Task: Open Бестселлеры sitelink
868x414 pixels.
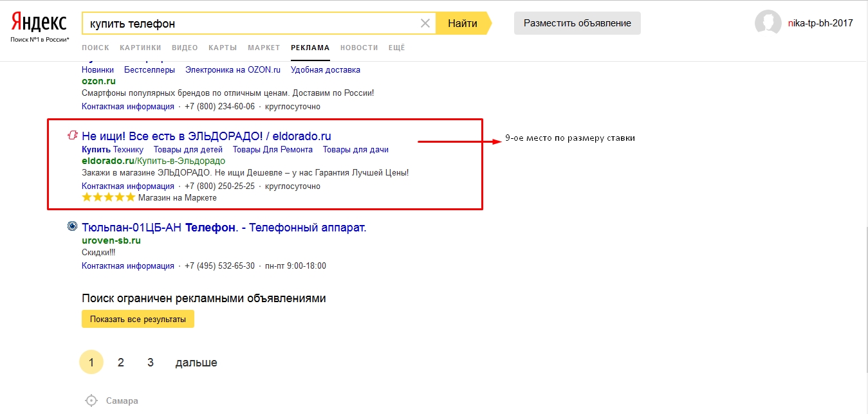Action: pyautogui.click(x=149, y=69)
